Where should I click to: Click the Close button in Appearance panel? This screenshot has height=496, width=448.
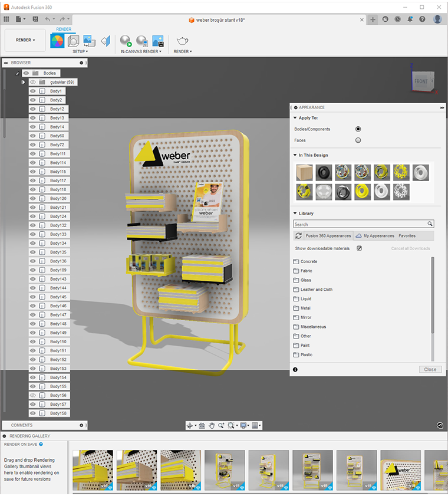[x=430, y=369]
